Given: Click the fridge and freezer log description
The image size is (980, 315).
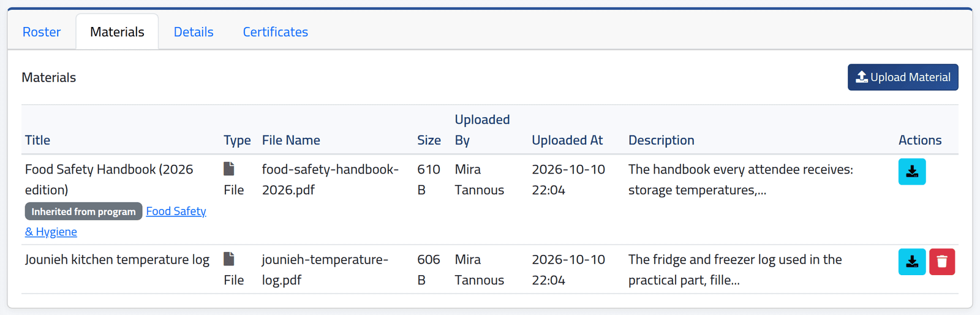Looking at the screenshot, I should coord(735,270).
